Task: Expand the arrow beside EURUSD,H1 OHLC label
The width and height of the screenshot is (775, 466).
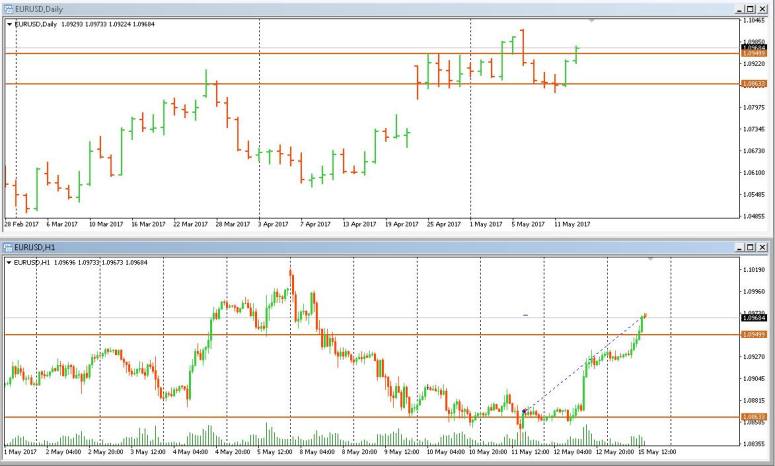Action: (10, 262)
